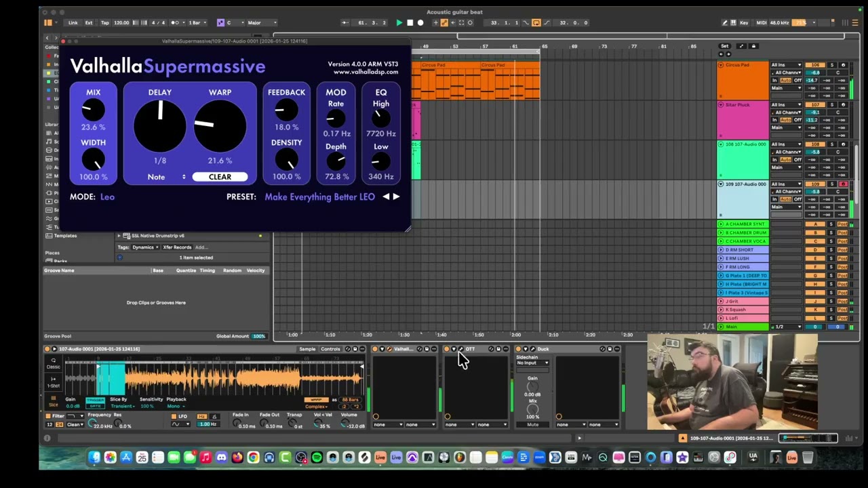The width and height of the screenshot is (868, 488).
Task: Switch to the Controls tab in Simpler
Action: point(330,349)
